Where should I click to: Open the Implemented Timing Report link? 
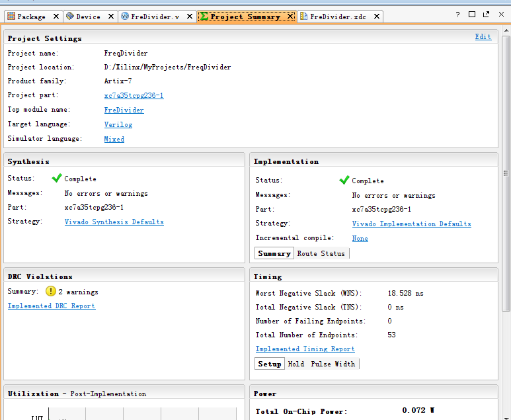tap(305, 349)
